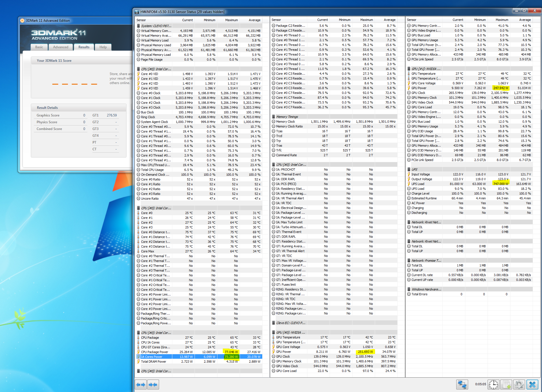
Task: Click the clock reset timer icon
Action: 493,384
